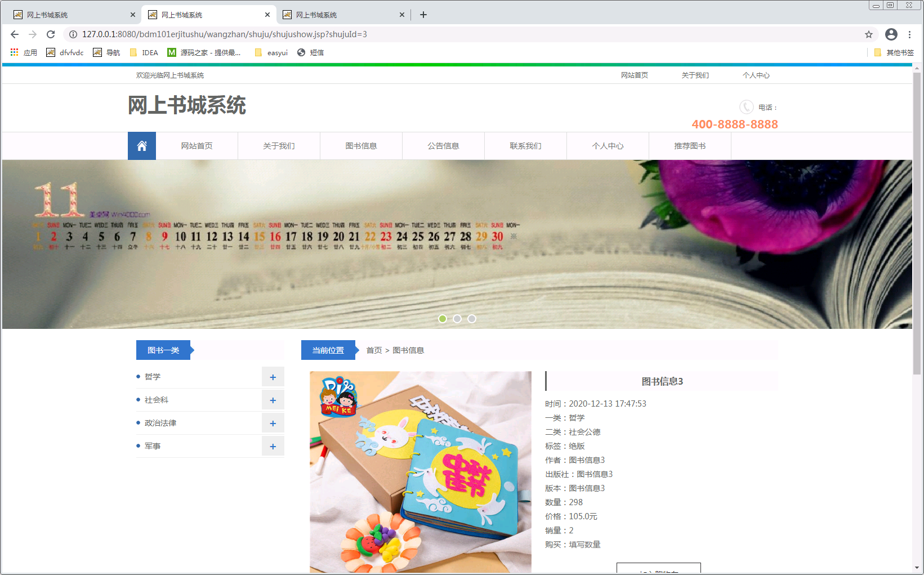Click the timestamp 2020-12-13 17:47:53
Image resolution: width=924 pixels, height=575 pixels.
(608, 404)
